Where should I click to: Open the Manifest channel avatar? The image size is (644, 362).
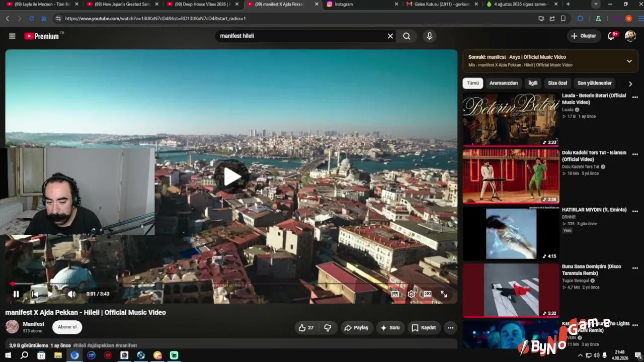12,327
